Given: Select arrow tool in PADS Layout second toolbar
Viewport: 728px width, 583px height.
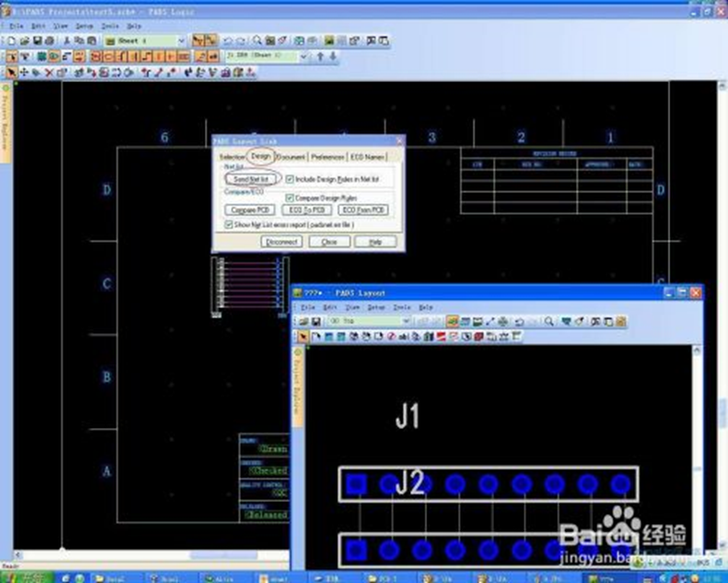Looking at the screenshot, I should click(x=303, y=337).
